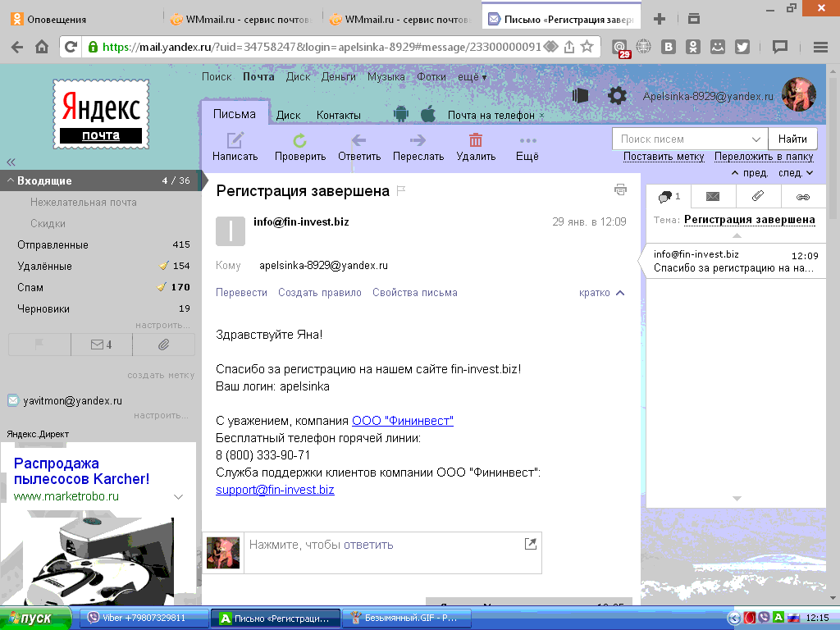Image resolution: width=840 pixels, height=630 pixels.
Task: Go to next message with след.
Action: (796, 172)
